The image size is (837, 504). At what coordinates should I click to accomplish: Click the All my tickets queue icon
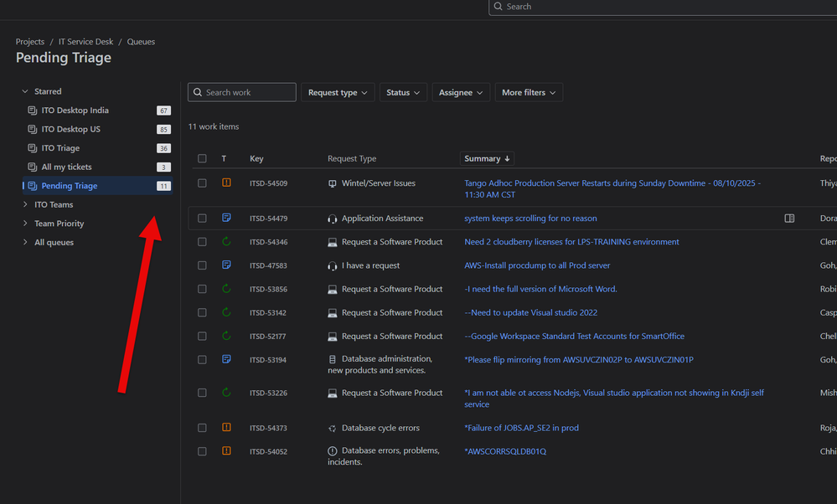[32, 167]
